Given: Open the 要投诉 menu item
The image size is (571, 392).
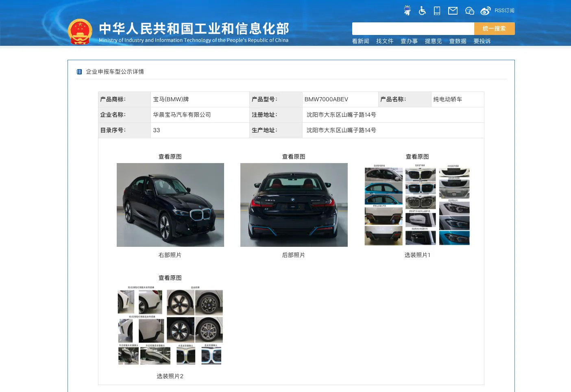Looking at the screenshot, I should click(482, 41).
